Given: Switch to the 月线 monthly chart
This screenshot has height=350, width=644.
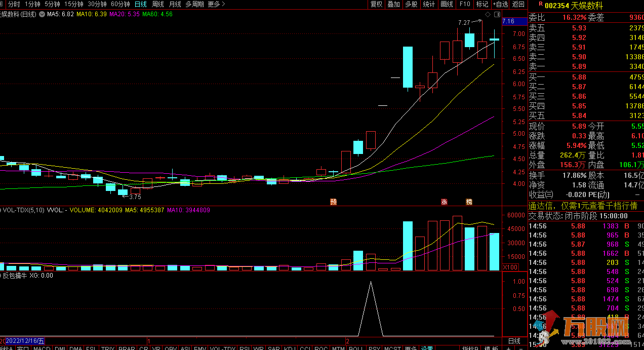Looking at the screenshot, I should pos(175,4).
